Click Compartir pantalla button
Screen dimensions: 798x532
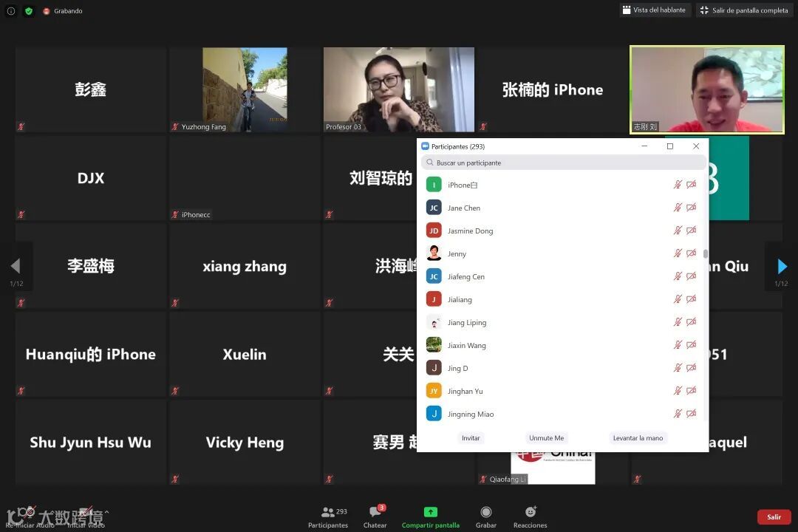point(431,517)
